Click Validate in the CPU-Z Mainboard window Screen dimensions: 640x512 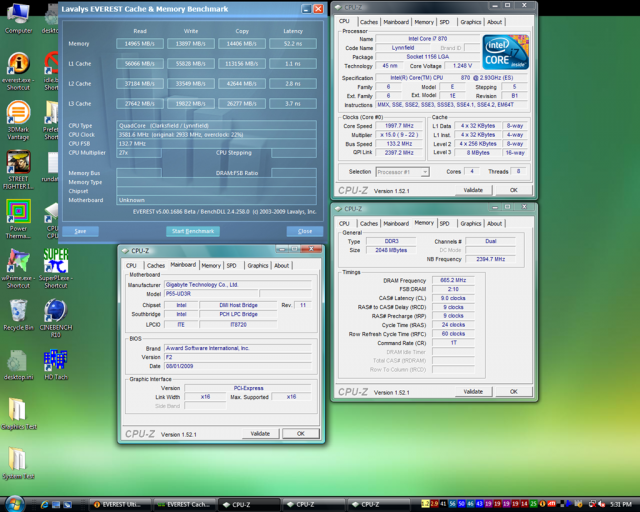260,434
